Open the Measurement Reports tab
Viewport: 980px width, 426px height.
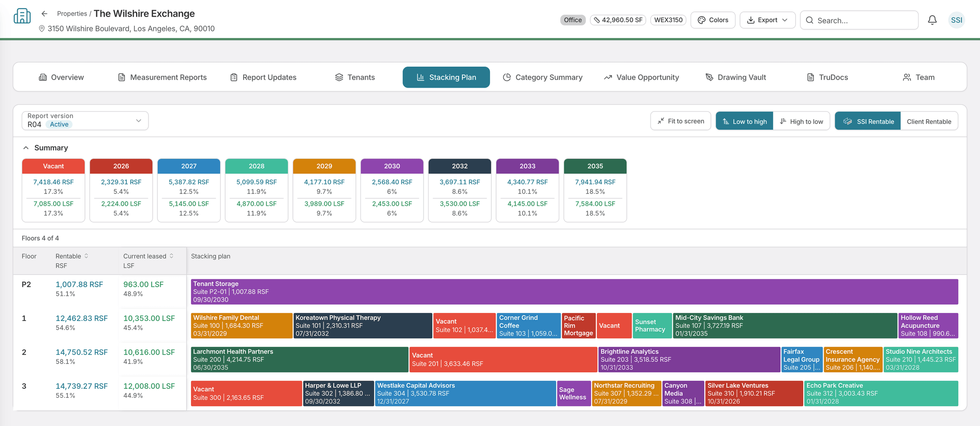point(162,77)
